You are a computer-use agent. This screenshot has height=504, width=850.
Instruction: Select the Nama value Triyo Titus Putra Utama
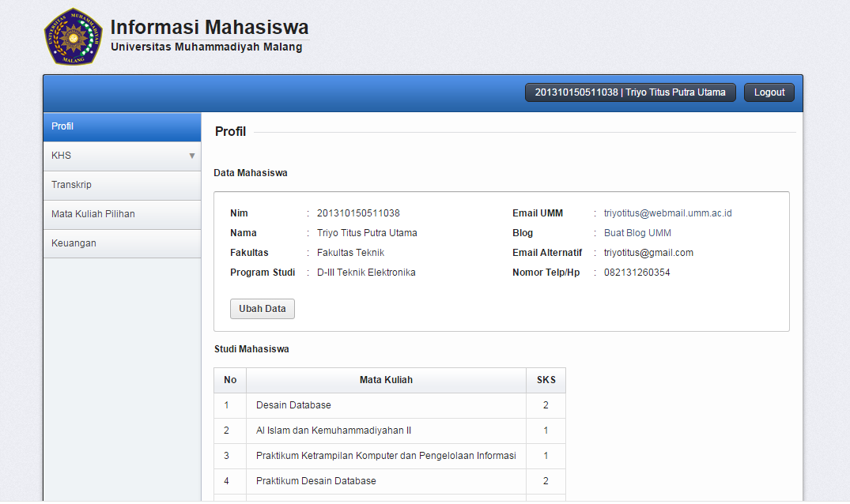pyautogui.click(x=367, y=233)
